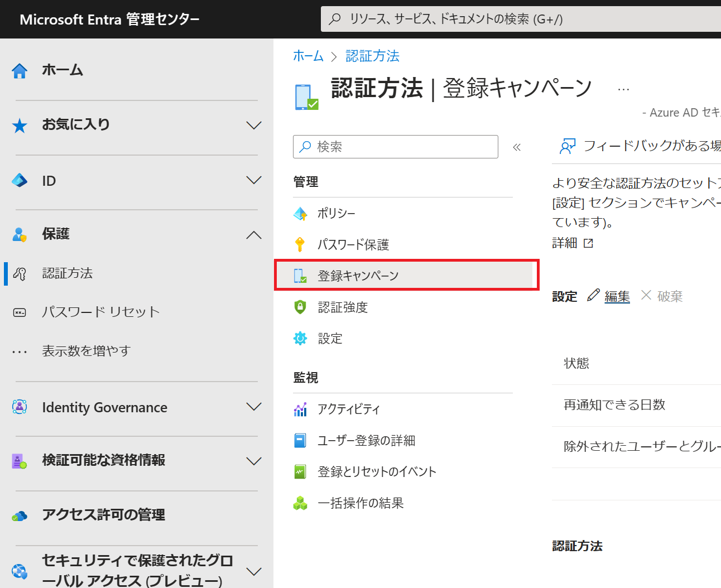
Task: Click the 破棄 discard button
Action: pos(662,296)
